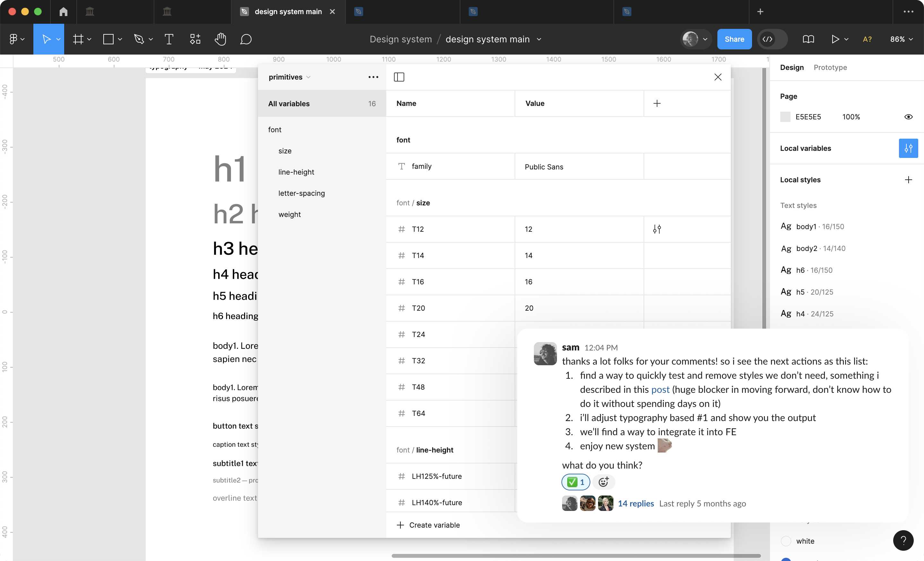Toggle the checkmark reaction
This screenshot has height=561, width=924.
(576, 482)
